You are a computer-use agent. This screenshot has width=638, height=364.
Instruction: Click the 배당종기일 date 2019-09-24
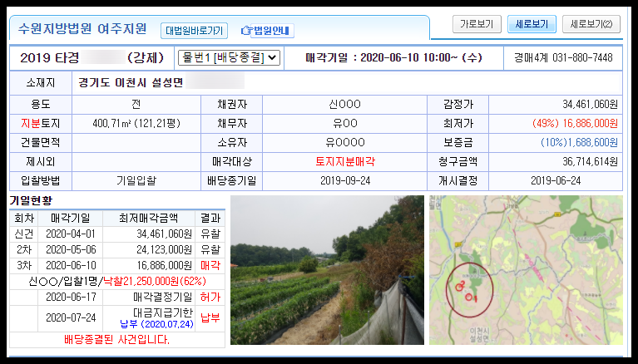[x=345, y=181]
